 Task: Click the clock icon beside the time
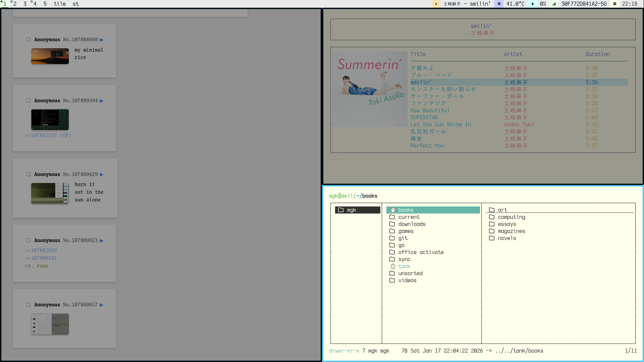615,4
